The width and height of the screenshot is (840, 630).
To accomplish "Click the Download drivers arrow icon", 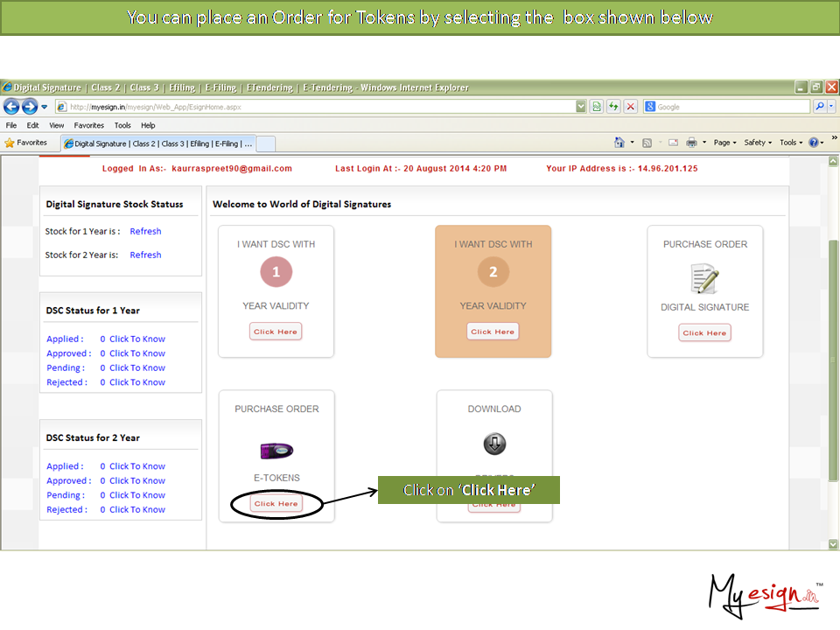I will click(494, 444).
